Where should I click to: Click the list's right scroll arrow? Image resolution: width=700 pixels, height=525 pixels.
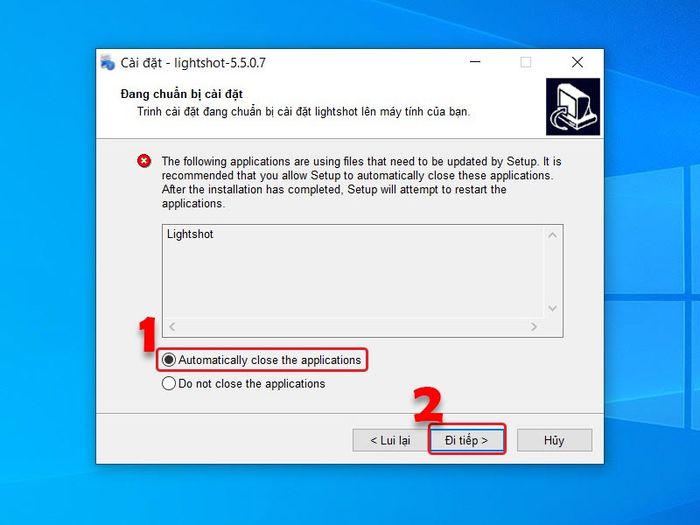pos(534,327)
